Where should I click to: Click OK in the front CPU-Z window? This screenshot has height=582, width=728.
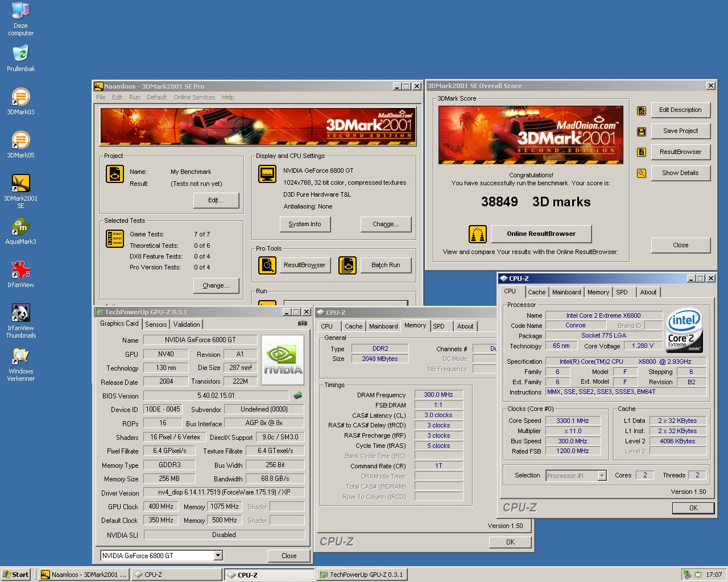pyautogui.click(x=693, y=508)
